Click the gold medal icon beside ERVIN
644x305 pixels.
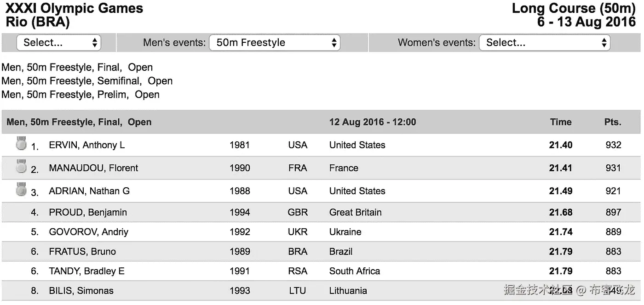click(21, 144)
